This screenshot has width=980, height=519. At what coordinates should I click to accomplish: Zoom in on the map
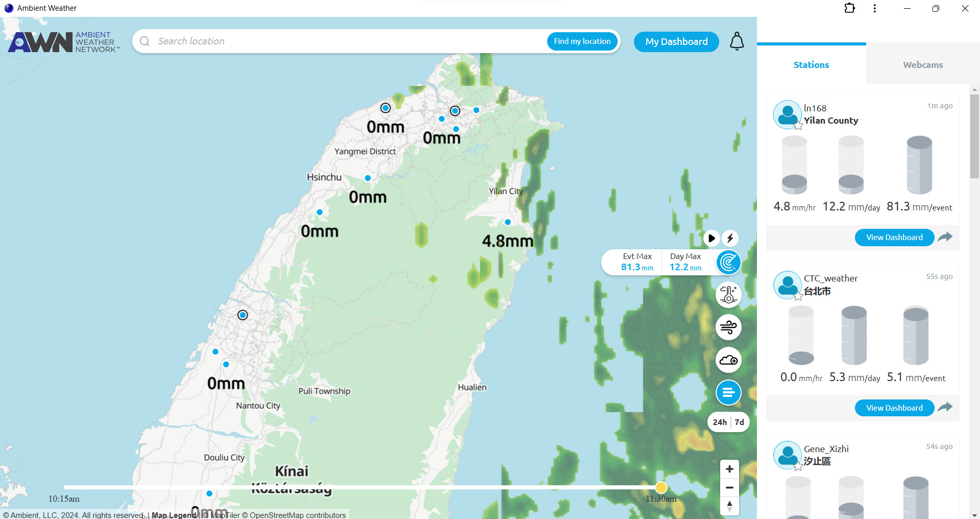(x=729, y=469)
